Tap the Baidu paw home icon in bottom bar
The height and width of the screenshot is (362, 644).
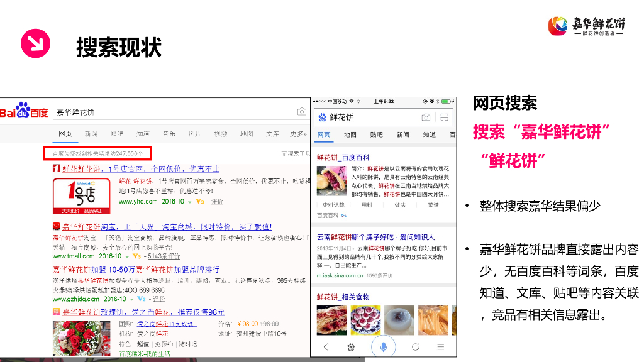tap(351, 347)
